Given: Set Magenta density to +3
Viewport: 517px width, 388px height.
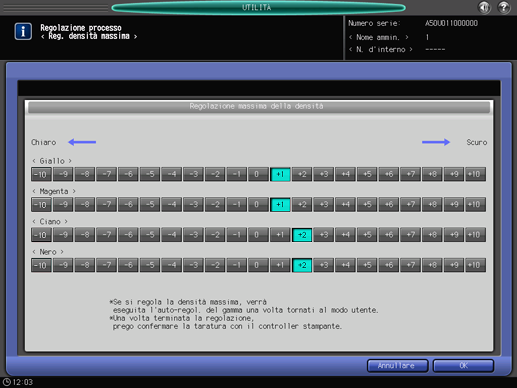Looking at the screenshot, I should (x=324, y=205).
